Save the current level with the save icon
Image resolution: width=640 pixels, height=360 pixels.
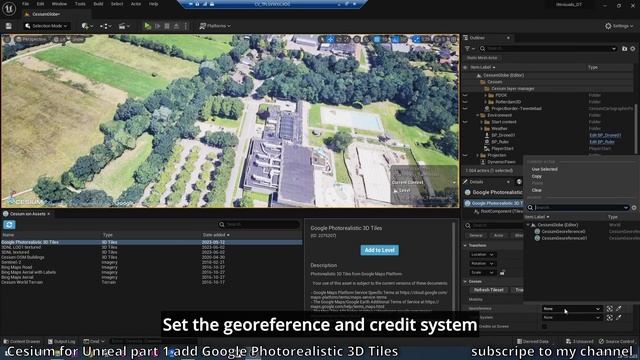pyautogui.click(x=9, y=26)
